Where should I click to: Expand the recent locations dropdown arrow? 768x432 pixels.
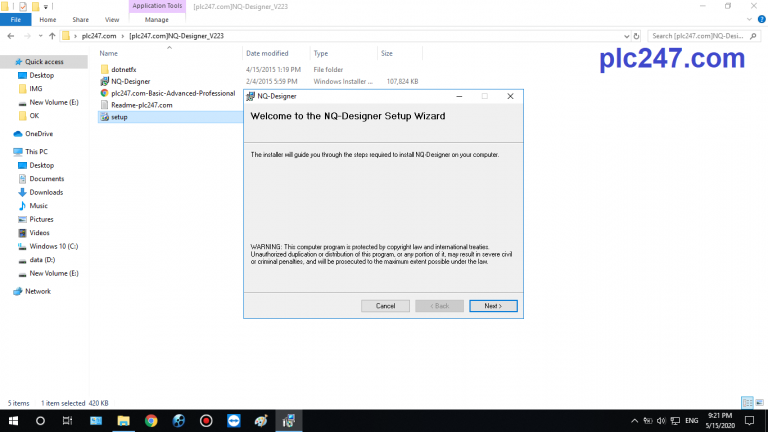coord(39,36)
